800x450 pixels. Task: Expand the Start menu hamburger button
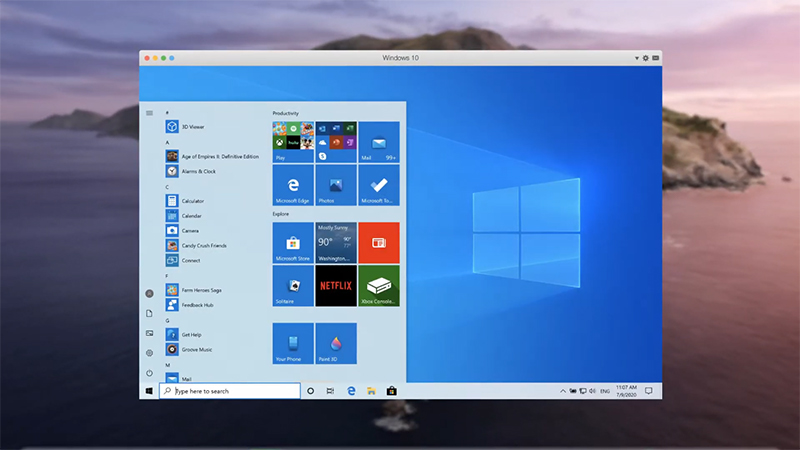[x=149, y=113]
